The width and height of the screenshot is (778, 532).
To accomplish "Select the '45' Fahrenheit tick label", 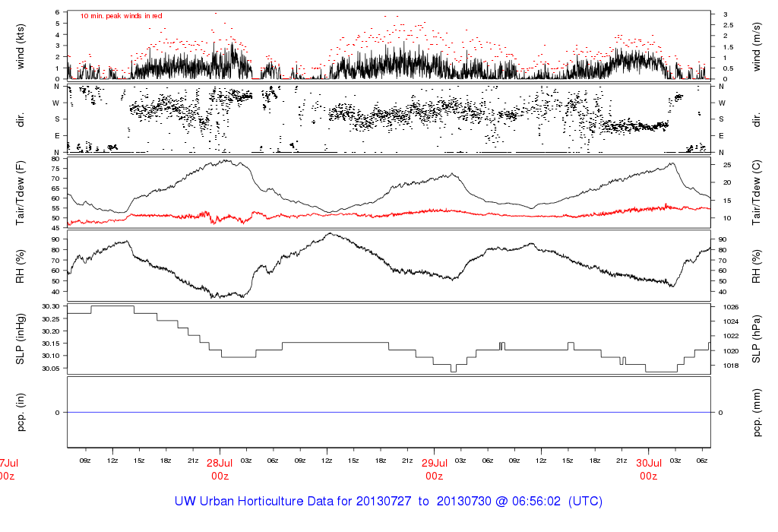I will coord(55,228).
